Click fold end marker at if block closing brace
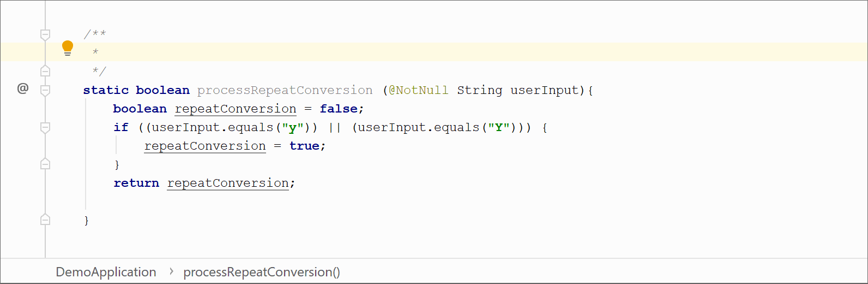 point(45,164)
